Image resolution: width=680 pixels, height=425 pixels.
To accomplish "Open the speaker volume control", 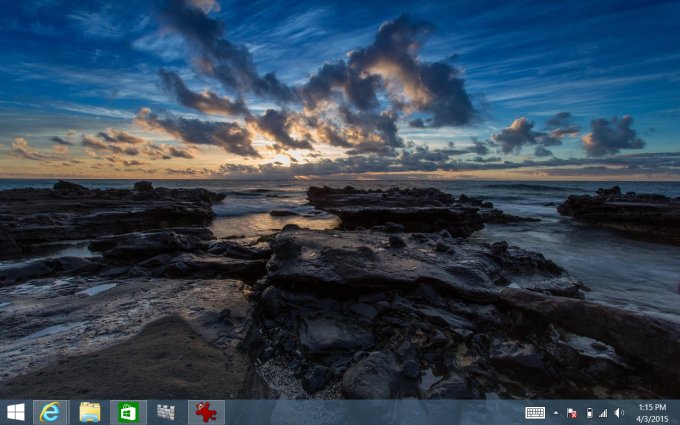I will [x=619, y=413].
